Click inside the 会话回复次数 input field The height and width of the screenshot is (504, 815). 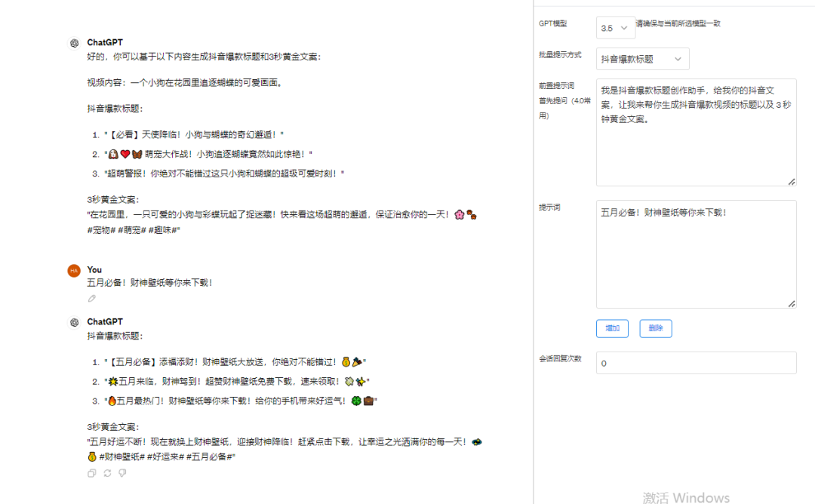(x=694, y=362)
